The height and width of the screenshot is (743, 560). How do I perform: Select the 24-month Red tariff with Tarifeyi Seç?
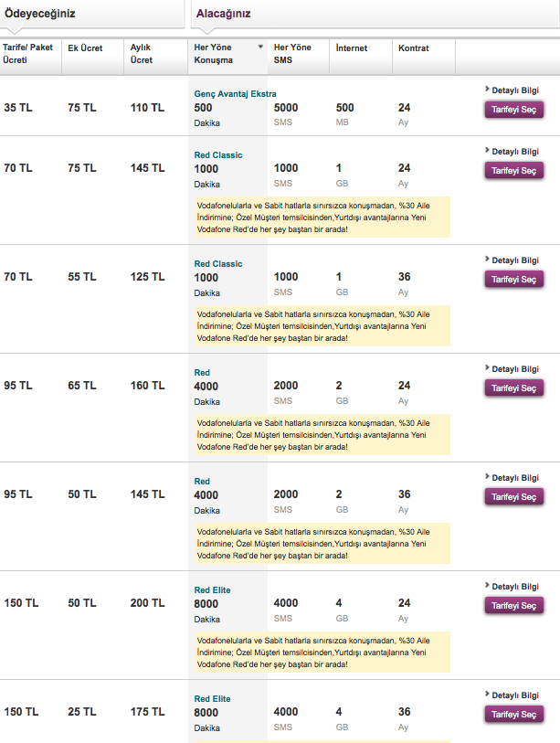pyautogui.click(x=513, y=387)
